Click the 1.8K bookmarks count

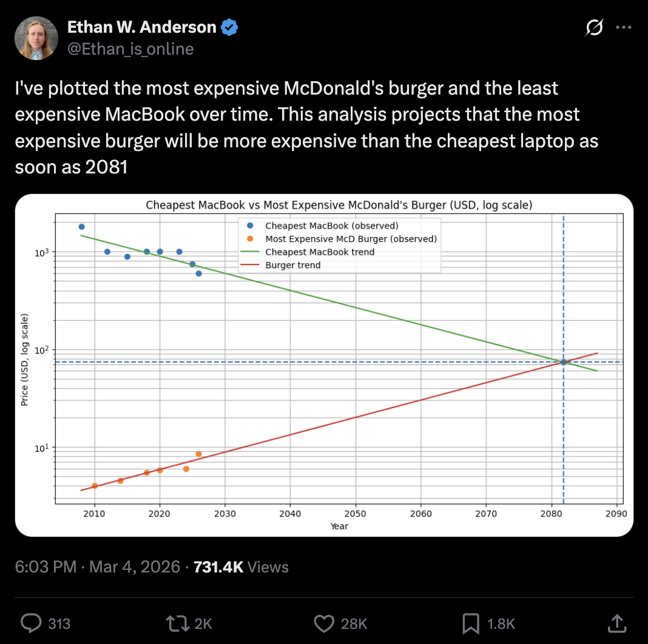pyautogui.click(x=501, y=623)
